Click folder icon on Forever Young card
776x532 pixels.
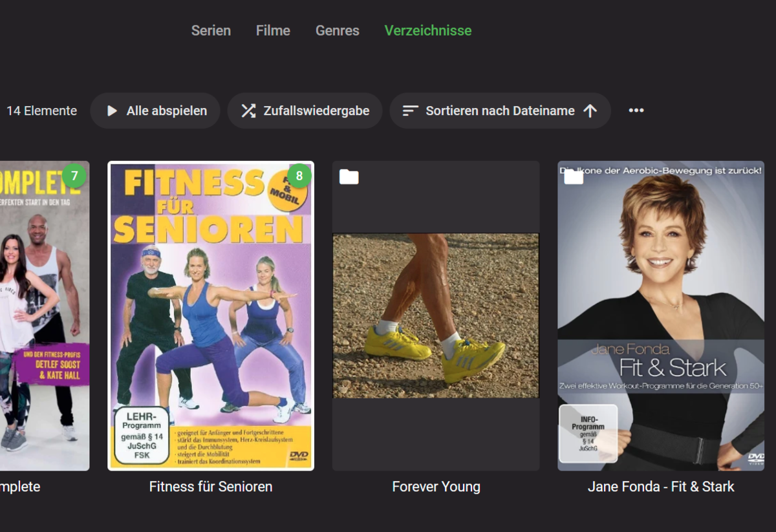[x=349, y=176]
